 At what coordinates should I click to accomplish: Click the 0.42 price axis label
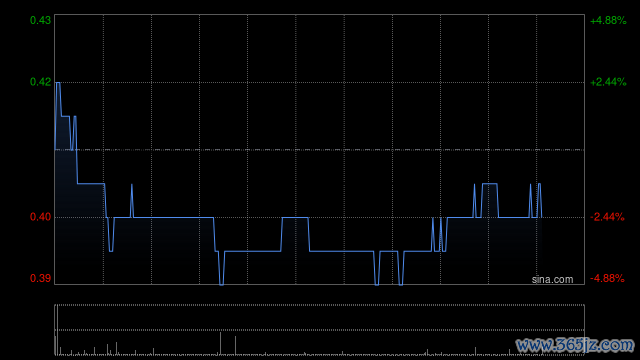(x=40, y=82)
